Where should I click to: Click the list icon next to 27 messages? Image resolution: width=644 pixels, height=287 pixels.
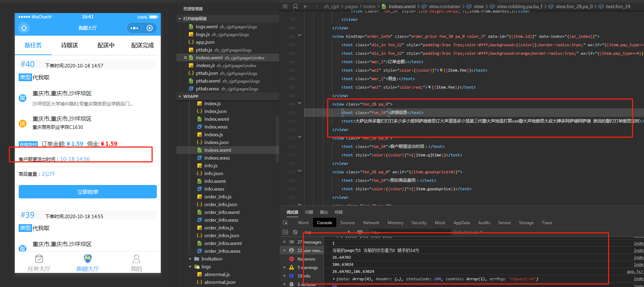coord(292,242)
